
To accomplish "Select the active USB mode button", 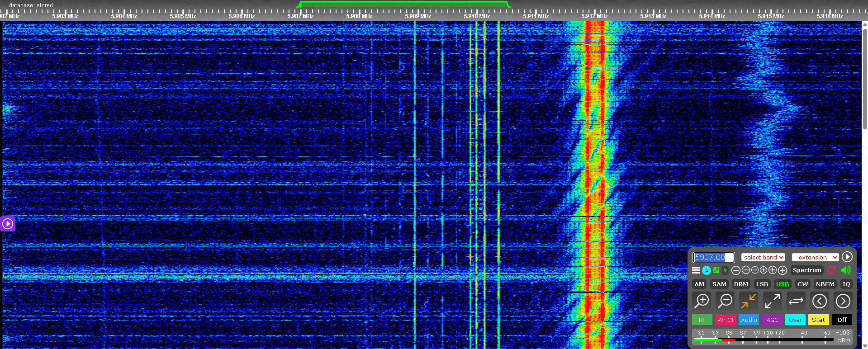I will pyautogui.click(x=783, y=284).
